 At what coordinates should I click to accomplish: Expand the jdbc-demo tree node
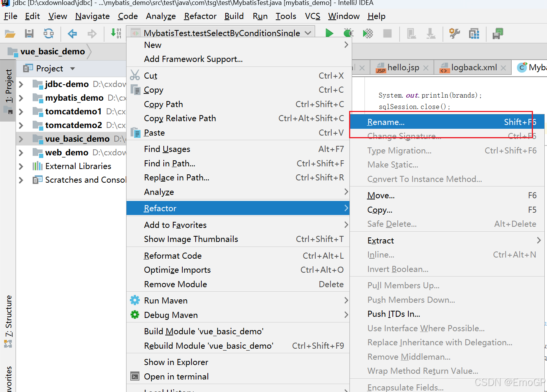pos(21,84)
